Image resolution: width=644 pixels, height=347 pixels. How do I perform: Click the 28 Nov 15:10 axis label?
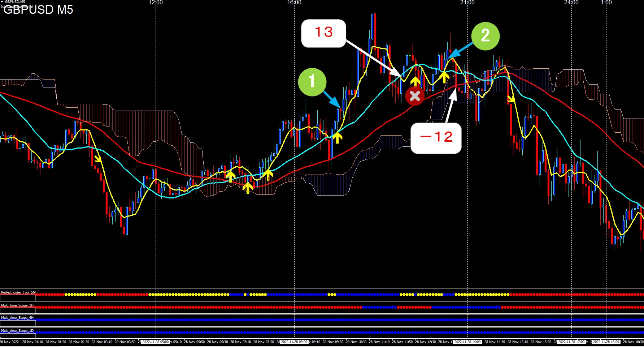point(518,342)
